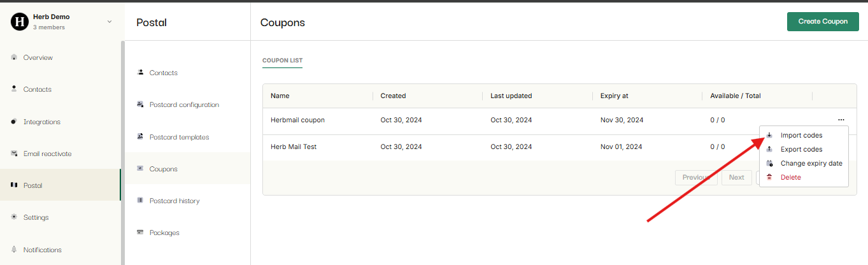Click the Packages icon in Postal menu
The width and height of the screenshot is (868, 265).
[140, 233]
